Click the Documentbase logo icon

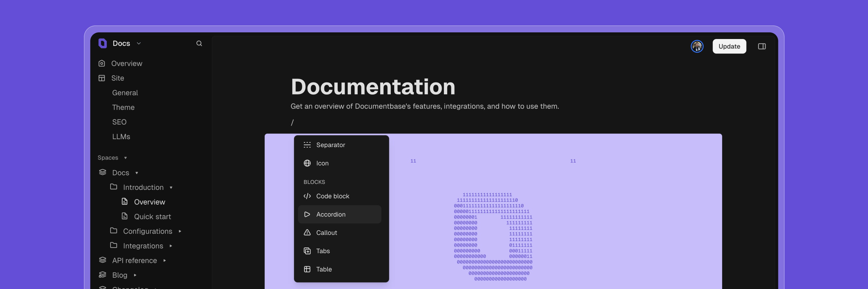click(102, 43)
